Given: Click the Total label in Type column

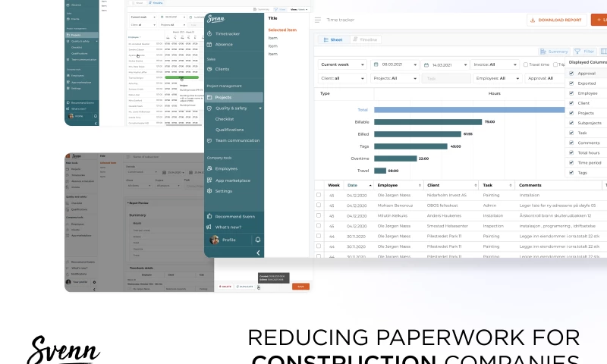Looking at the screenshot, I should coord(363,110).
